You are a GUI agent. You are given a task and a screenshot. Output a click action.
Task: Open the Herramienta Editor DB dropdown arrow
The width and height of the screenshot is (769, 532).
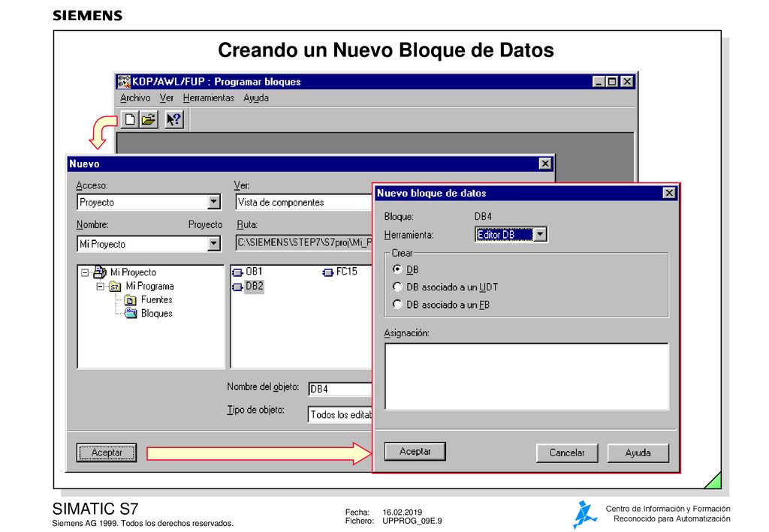(540, 235)
